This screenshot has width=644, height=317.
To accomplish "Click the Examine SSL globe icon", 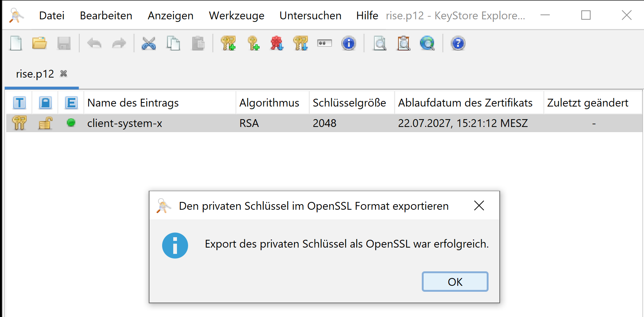I will pos(427,43).
